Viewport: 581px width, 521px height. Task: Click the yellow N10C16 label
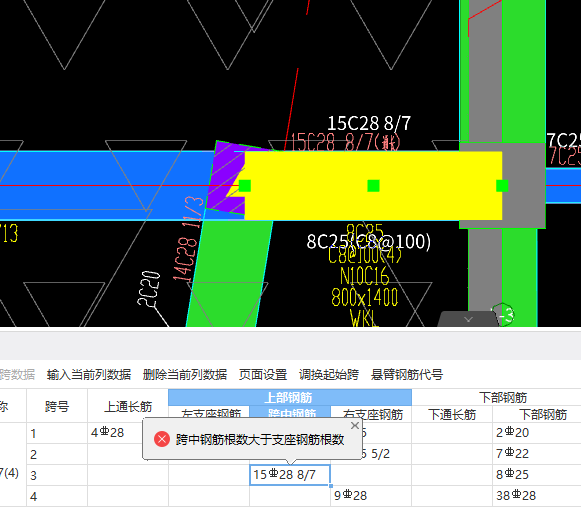365,276
